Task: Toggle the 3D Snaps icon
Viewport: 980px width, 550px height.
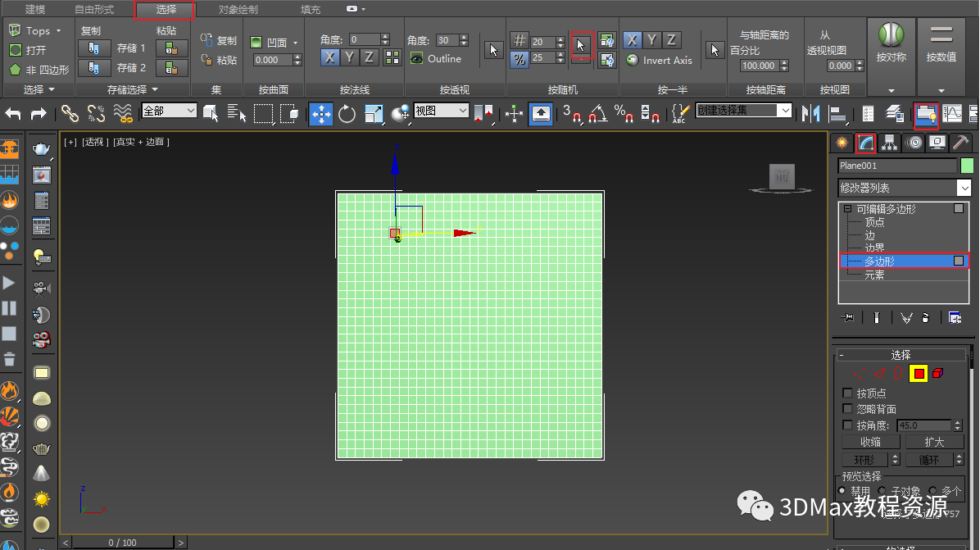Action: (572, 114)
